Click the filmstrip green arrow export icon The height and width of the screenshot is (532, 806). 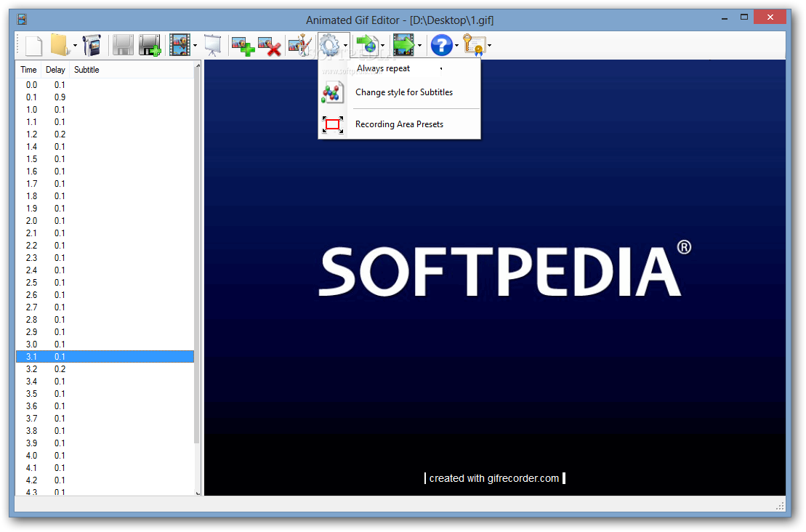(403, 45)
